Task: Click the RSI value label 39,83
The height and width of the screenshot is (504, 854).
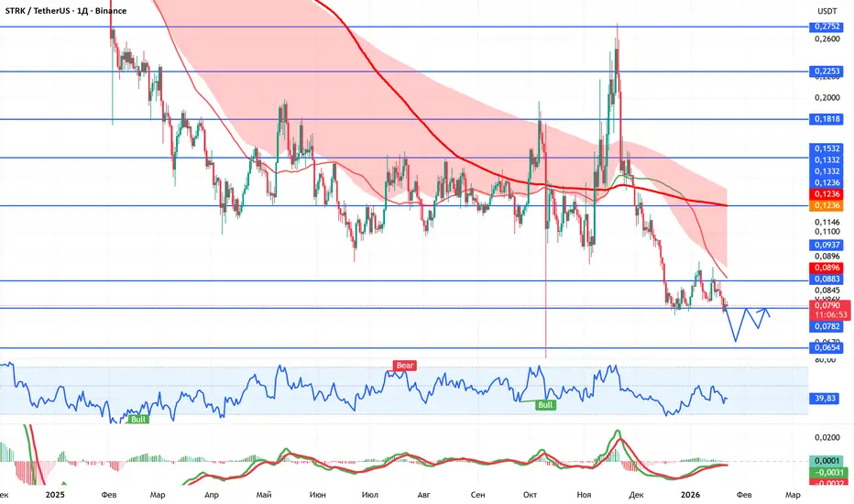Action: [825, 399]
